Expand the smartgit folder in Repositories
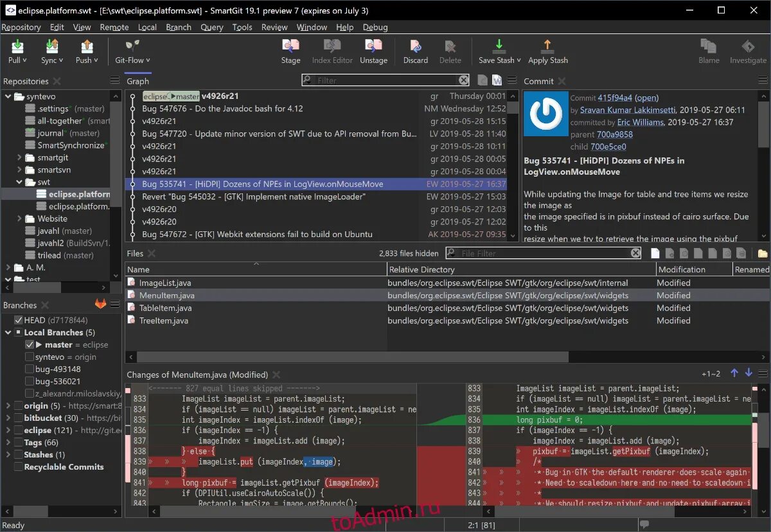771x532 pixels. point(19,157)
